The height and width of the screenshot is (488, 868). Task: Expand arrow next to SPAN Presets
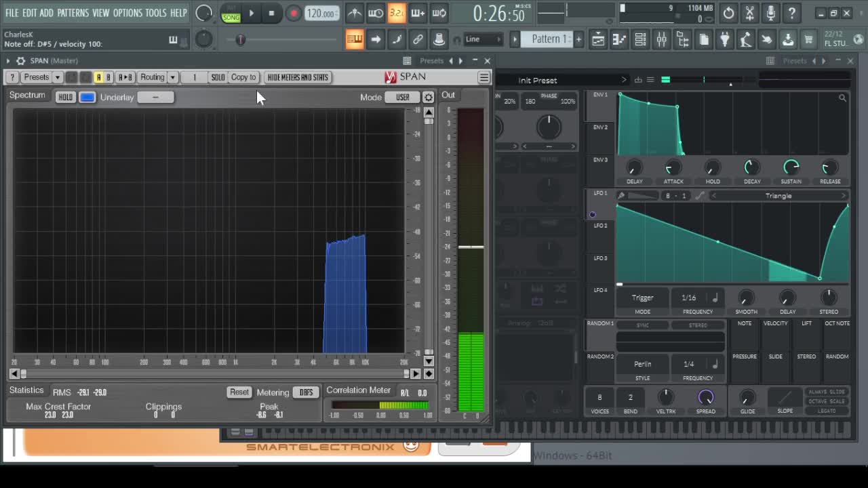[58, 77]
